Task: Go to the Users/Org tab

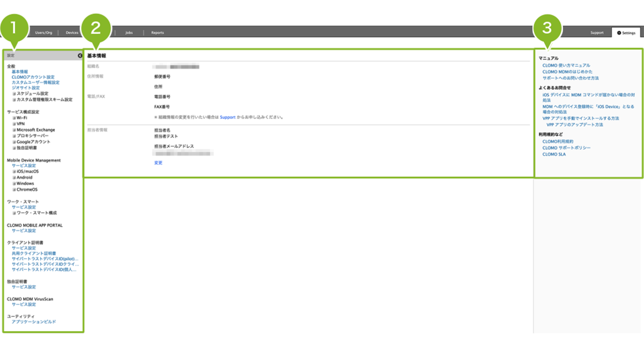Action: (43, 33)
